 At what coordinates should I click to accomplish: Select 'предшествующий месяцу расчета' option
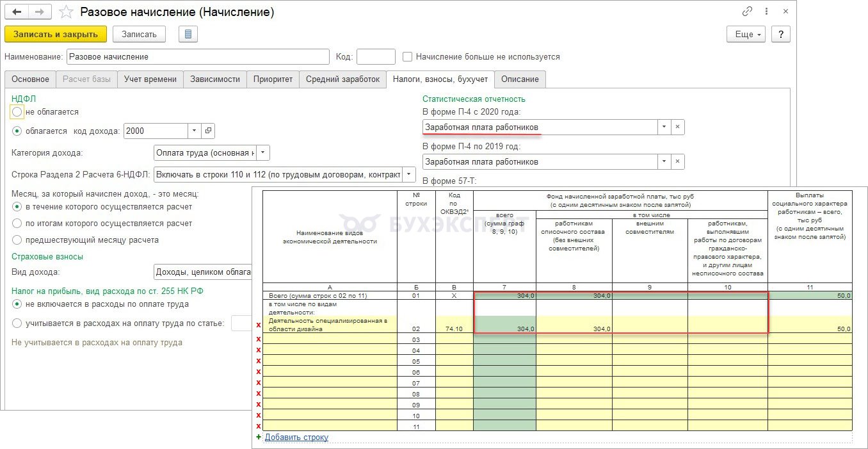pos(17,240)
